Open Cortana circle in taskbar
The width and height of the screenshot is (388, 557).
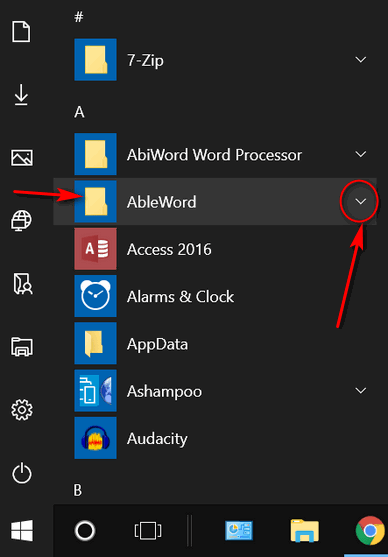coord(85,531)
